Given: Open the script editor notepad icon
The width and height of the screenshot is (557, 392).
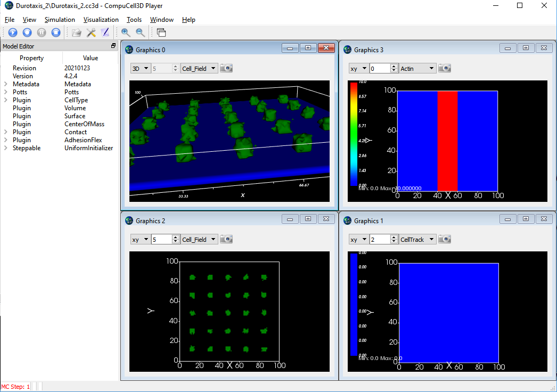Looking at the screenshot, I should click(x=105, y=32).
